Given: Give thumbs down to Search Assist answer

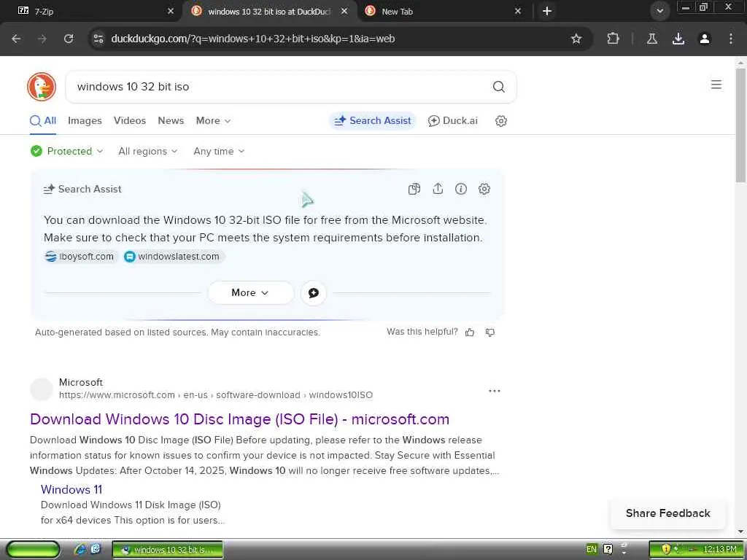Looking at the screenshot, I should coord(489,332).
